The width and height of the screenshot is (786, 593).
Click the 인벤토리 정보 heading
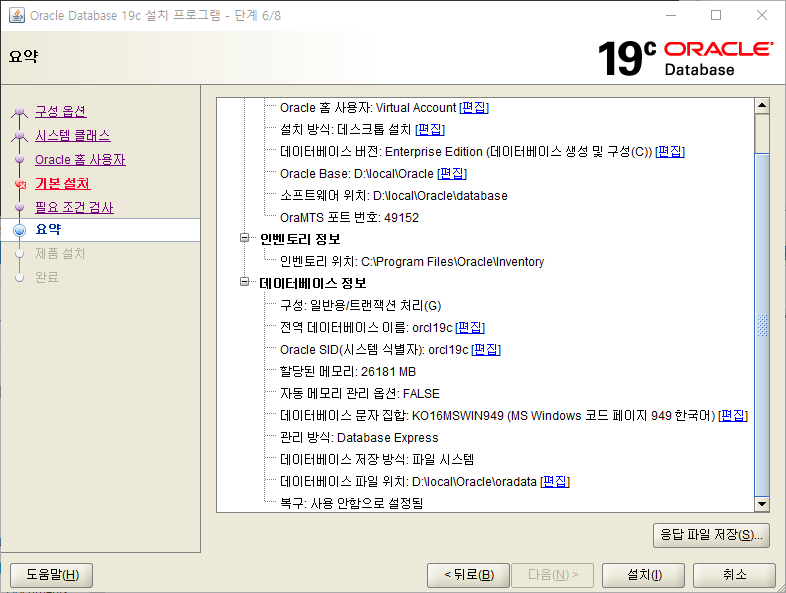coord(300,240)
